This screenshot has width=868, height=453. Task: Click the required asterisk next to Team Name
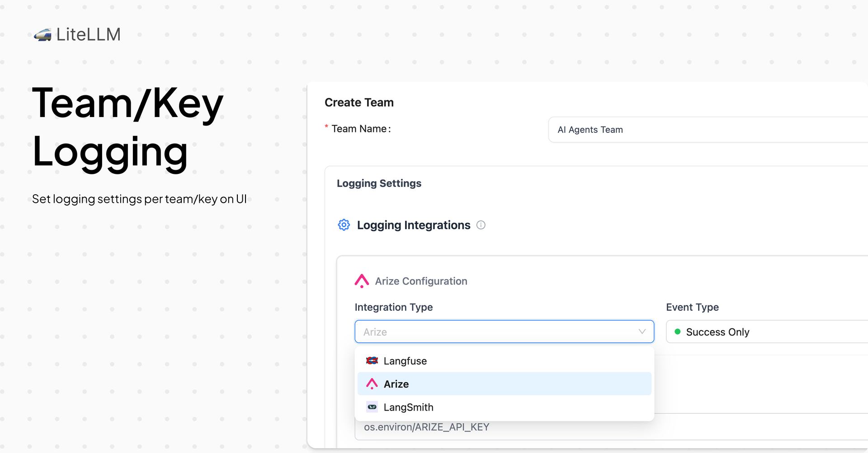click(326, 128)
